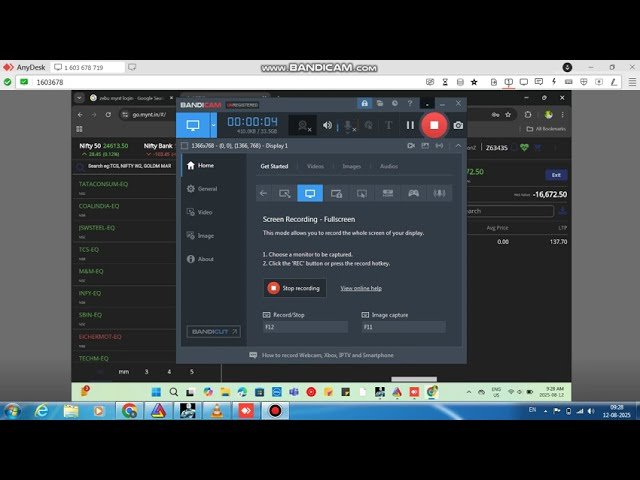Click the broadcast signal icon in the Display 1 bar
This screenshot has height=480, width=640.
[439, 146]
